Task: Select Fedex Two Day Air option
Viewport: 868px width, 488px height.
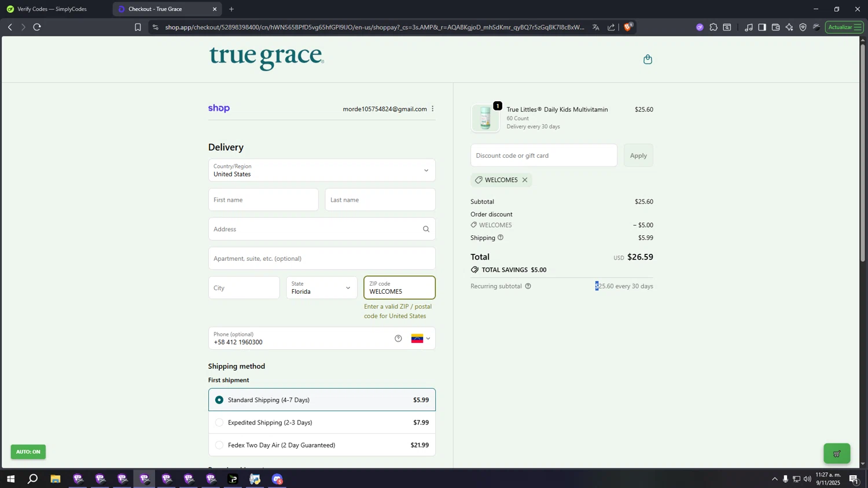Action: [x=322, y=445]
